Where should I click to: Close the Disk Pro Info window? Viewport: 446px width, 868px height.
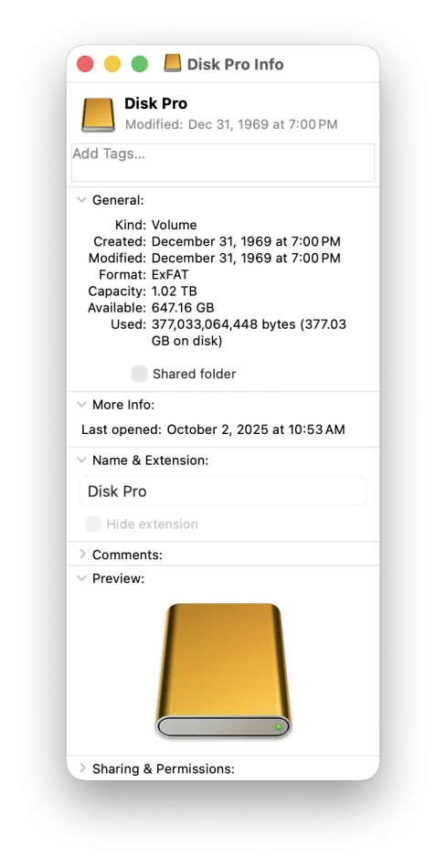[85, 64]
